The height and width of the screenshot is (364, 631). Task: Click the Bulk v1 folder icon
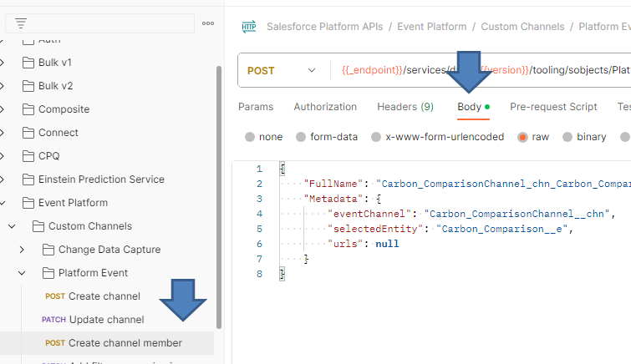coord(28,63)
